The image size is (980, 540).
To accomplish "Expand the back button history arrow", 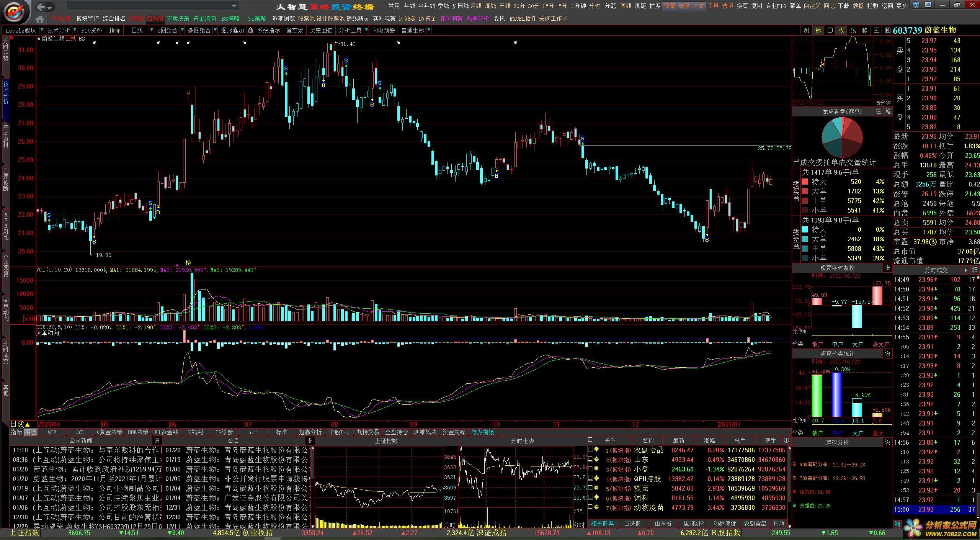I will coord(50,7).
